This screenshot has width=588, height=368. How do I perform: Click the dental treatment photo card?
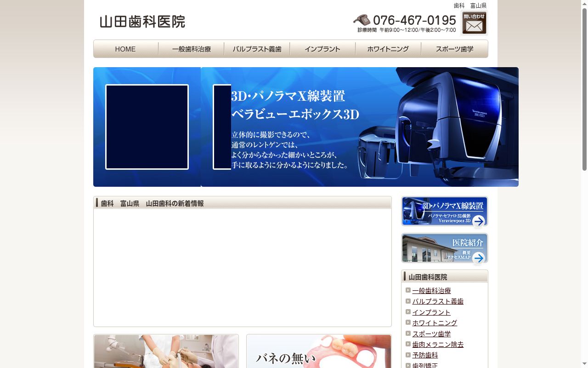166,351
